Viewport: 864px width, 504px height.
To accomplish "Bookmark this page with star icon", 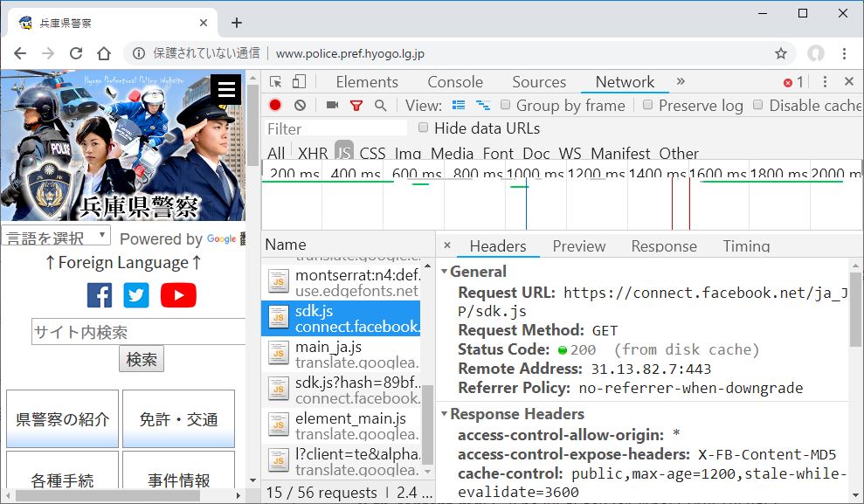I will [x=780, y=53].
